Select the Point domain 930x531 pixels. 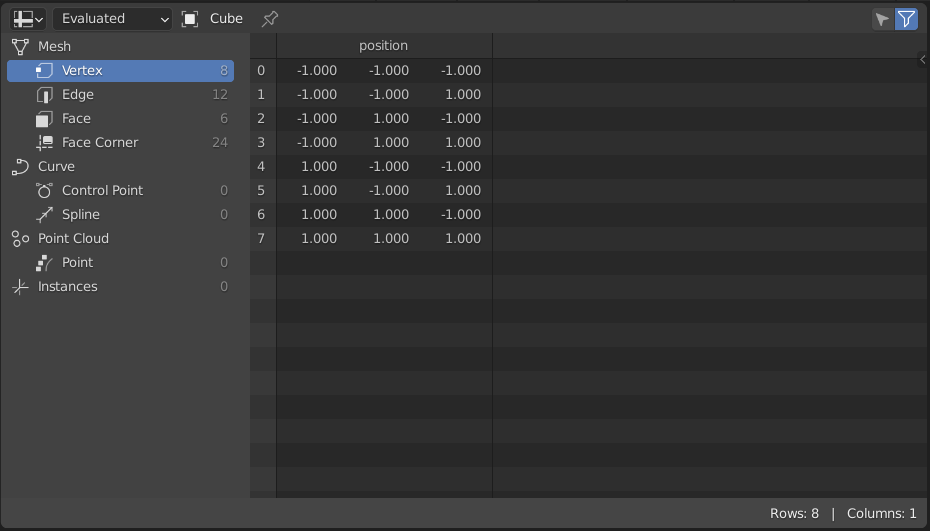pyautogui.click(x=120, y=262)
